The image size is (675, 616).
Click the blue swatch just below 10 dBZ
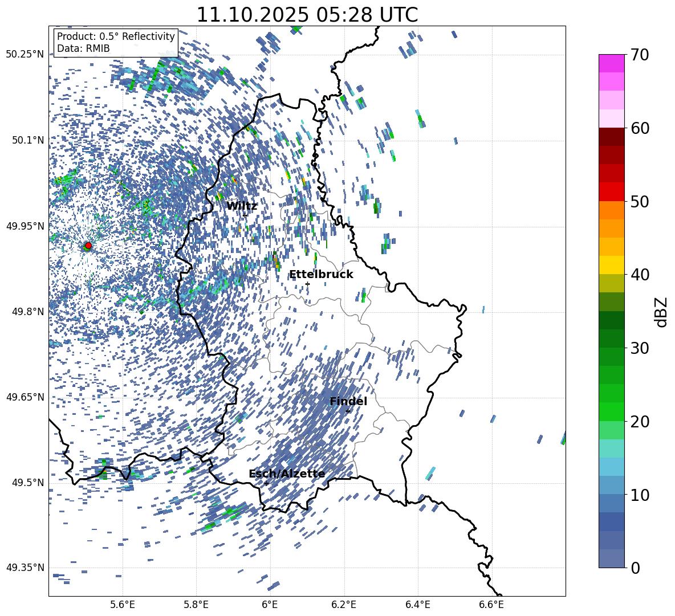(x=611, y=503)
